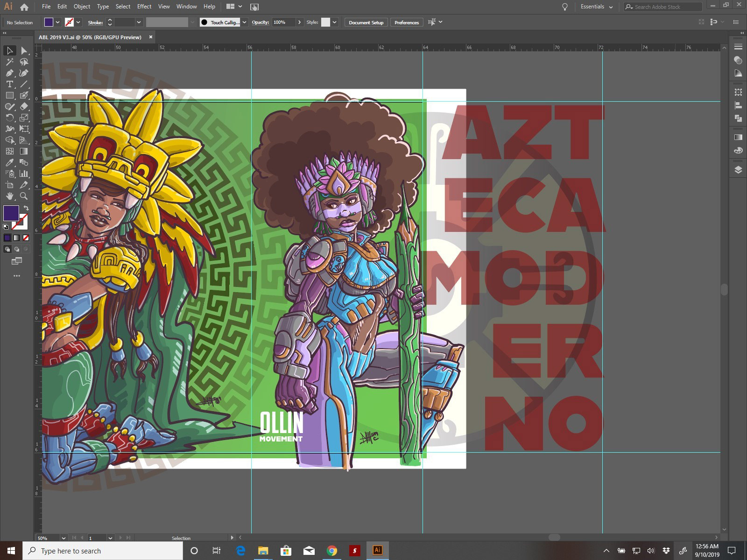Reset to default fill and stroke
Screen dimensions: 747x560
pyautogui.click(x=6, y=227)
